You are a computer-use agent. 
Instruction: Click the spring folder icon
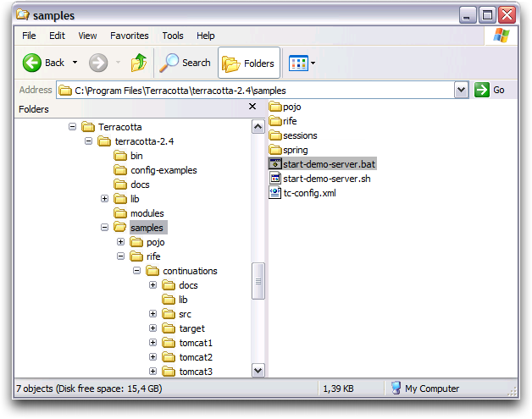pyautogui.click(x=275, y=150)
